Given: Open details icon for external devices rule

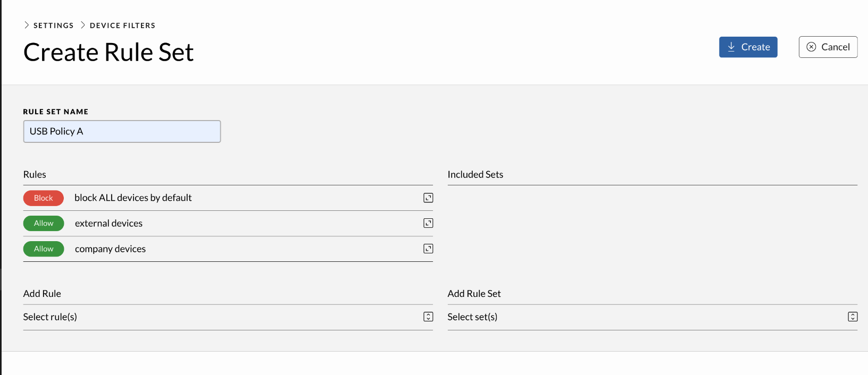Looking at the screenshot, I should 428,223.
